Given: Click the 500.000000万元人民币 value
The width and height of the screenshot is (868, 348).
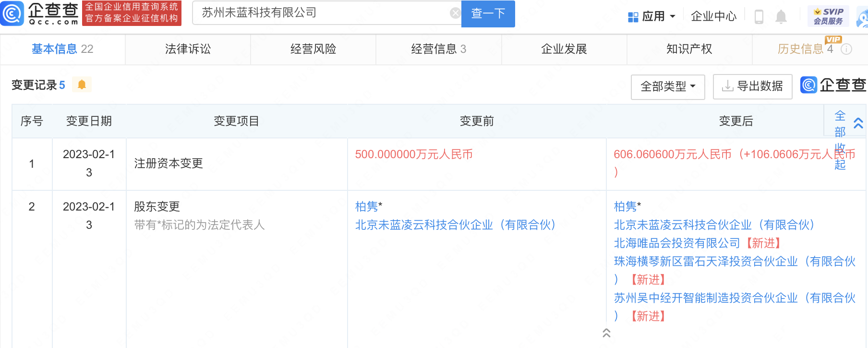Looking at the screenshot, I should point(414,154).
